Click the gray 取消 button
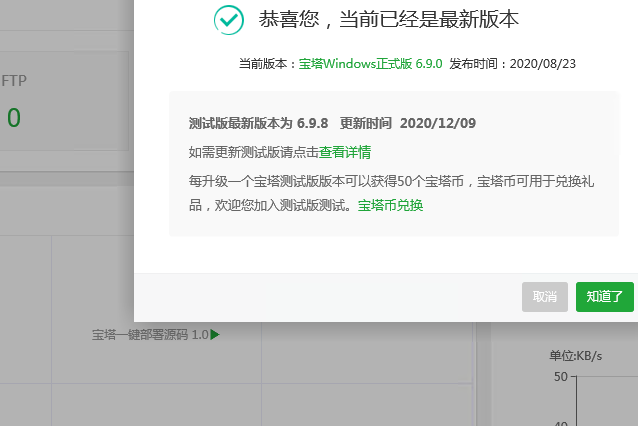638x426 pixels. [x=545, y=297]
